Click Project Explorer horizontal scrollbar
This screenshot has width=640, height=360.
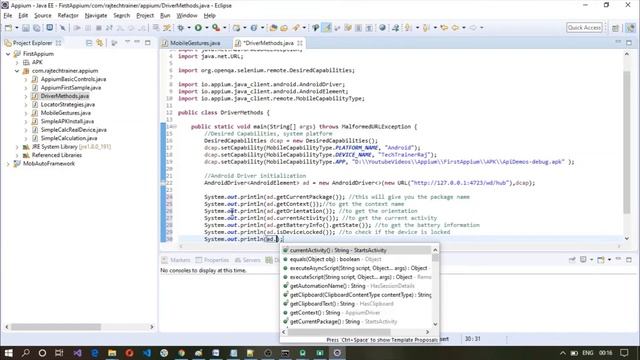[x=56, y=327]
